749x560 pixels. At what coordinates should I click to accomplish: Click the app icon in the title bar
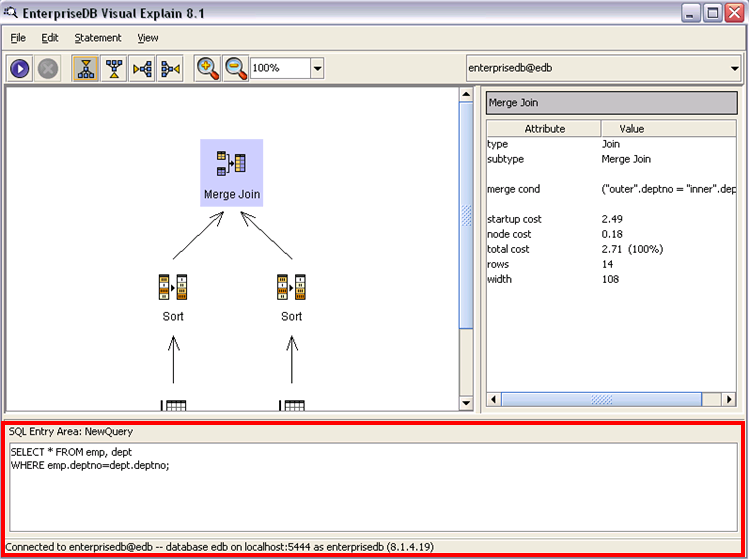(x=11, y=12)
